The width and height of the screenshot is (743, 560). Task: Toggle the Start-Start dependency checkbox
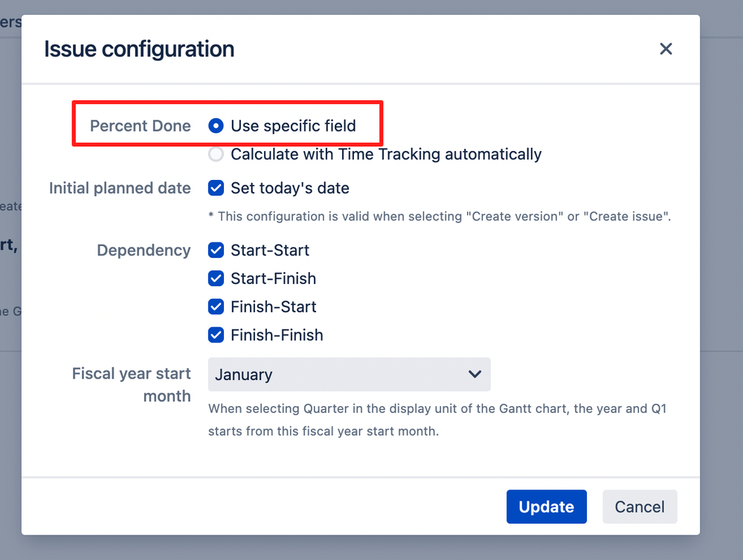[x=216, y=251]
